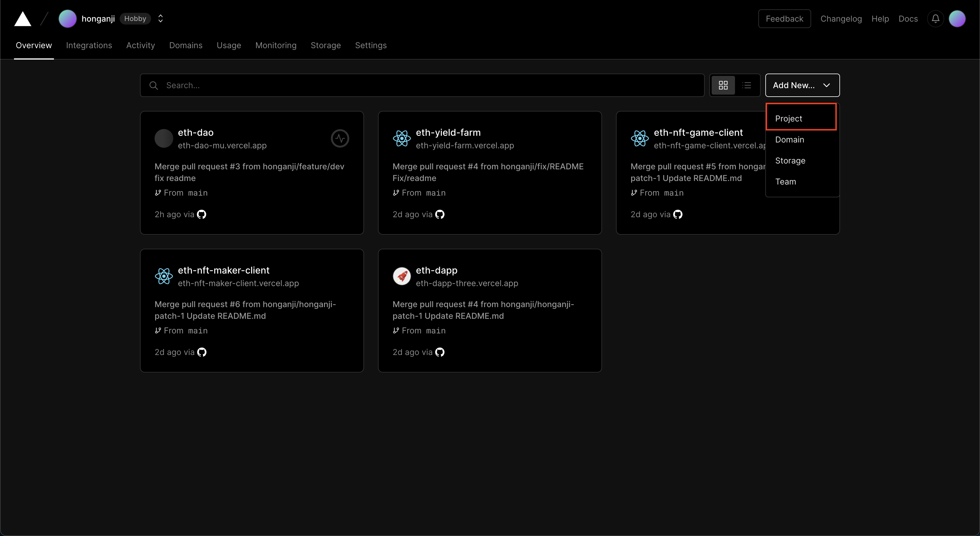Open eth-nft-maker-client.vercel.app link
Image resolution: width=980 pixels, height=536 pixels.
[239, 283]
